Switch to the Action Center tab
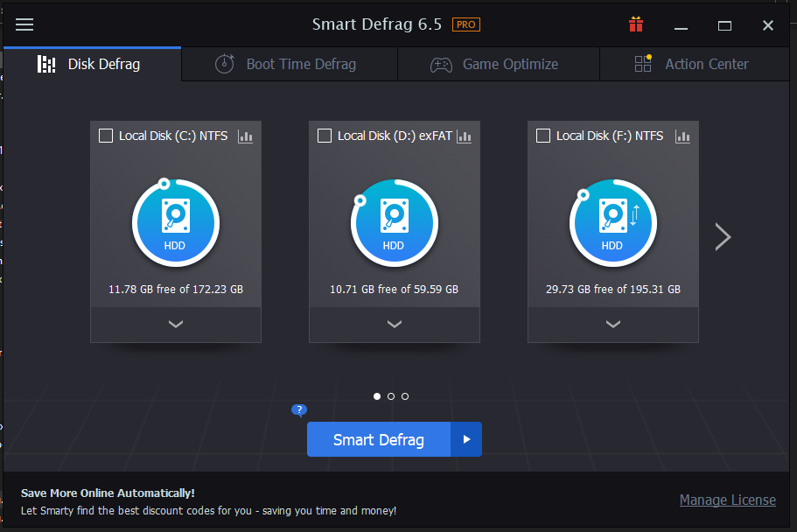797x532 pixels. pyautogui.click(x=695, y=64)
